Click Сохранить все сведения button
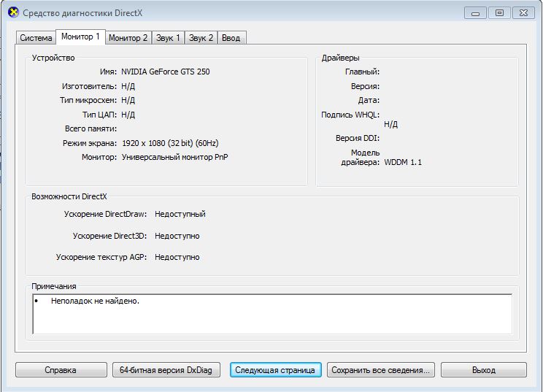 coord(382,370)
